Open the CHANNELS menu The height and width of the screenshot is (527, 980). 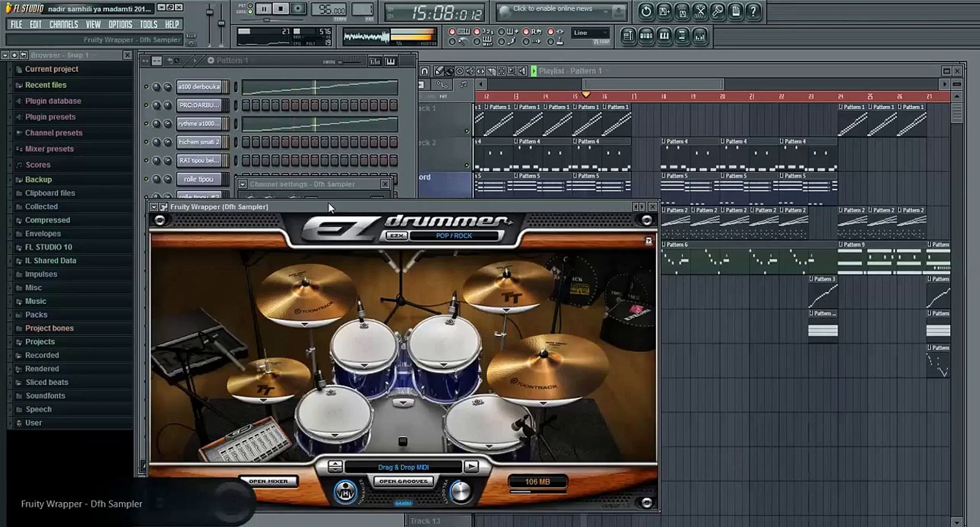pyautogui.click(x=64, y=24)
